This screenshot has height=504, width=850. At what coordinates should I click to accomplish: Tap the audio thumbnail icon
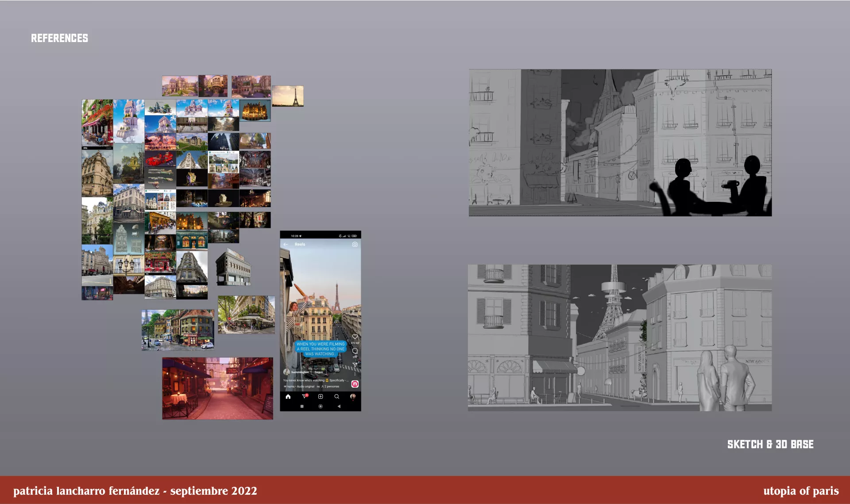click(355, 384)
